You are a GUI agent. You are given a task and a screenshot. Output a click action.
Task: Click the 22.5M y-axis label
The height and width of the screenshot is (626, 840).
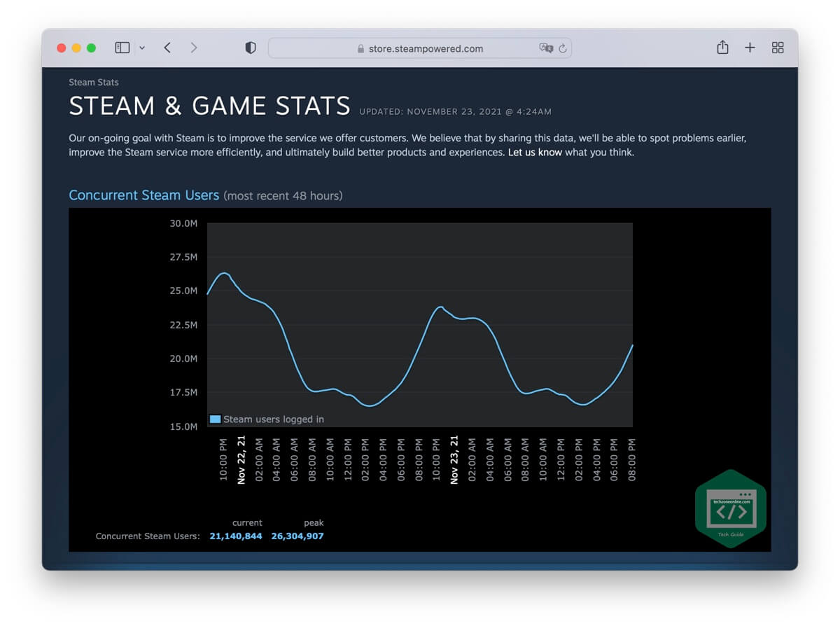[x=183, y=325]
